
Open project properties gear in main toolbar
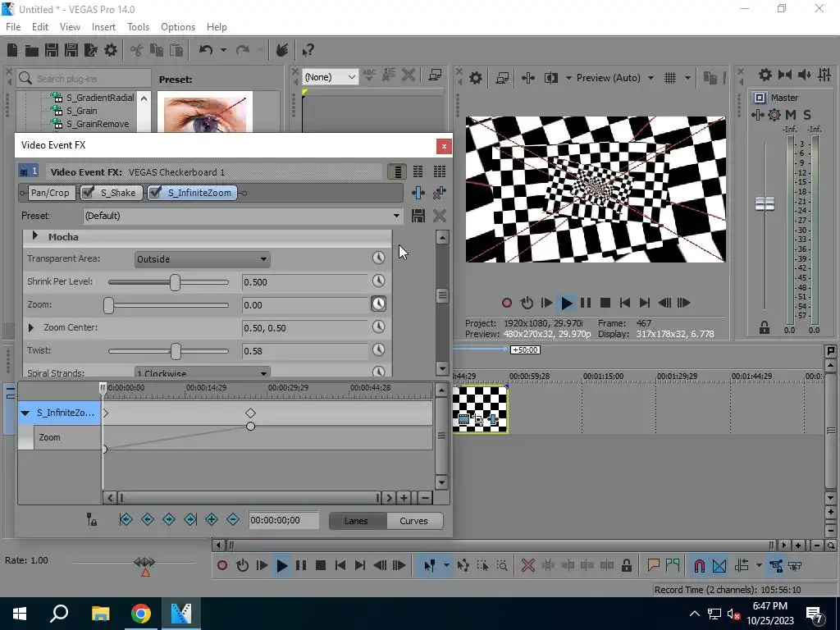coord(111,50)
